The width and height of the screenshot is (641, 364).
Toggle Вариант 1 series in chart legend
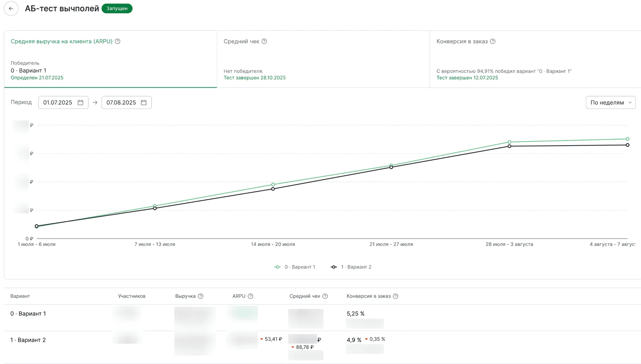pyautogui.click(x=295, y=267)
